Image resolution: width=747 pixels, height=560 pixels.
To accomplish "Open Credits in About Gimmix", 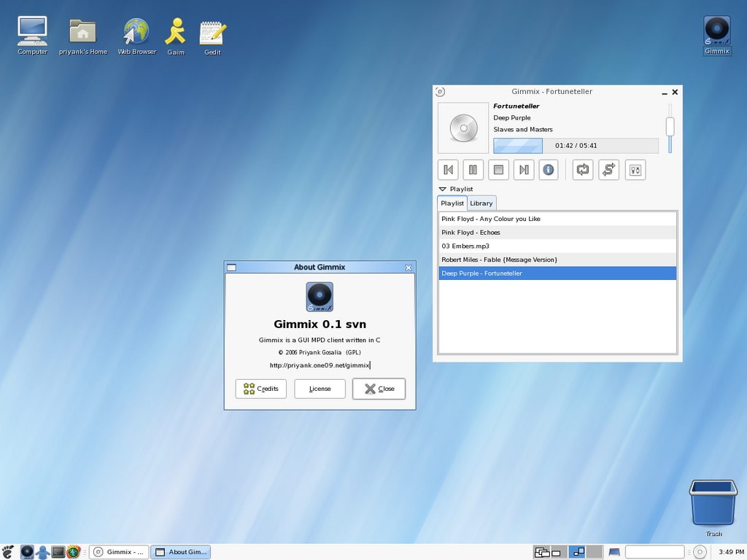I will [261, 389].
